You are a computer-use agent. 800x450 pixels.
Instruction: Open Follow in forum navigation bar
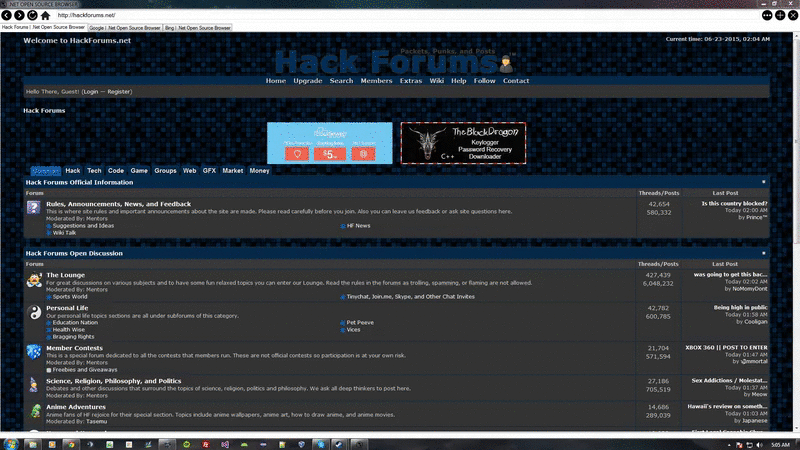(485, 81)
